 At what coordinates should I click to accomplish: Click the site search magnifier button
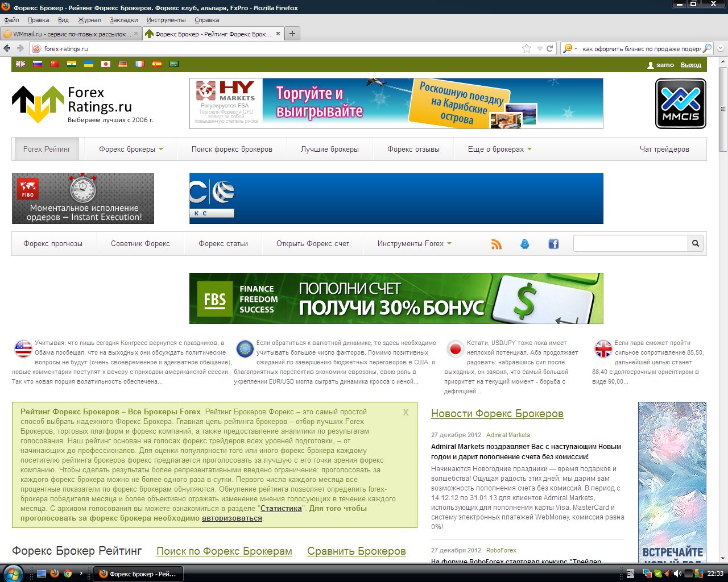[696, 243]
